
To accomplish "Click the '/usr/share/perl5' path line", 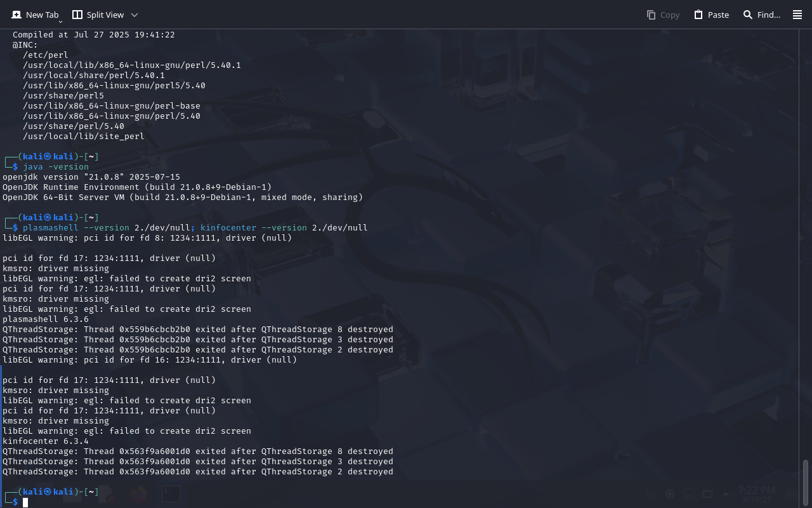I will coord(63,96).
